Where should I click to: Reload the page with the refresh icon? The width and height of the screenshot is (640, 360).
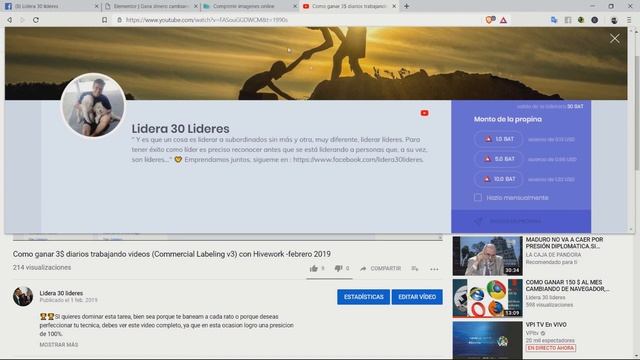click(36, 20)
